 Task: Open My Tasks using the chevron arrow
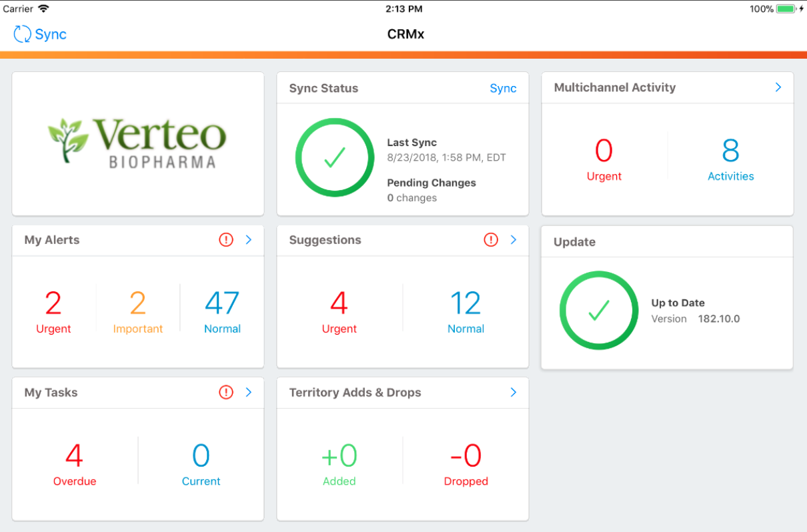pyautogui.click(x=249, y=393)
